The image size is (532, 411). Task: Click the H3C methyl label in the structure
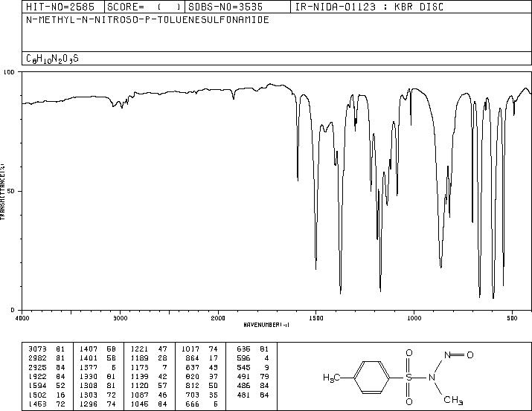[x=331, y=378]
